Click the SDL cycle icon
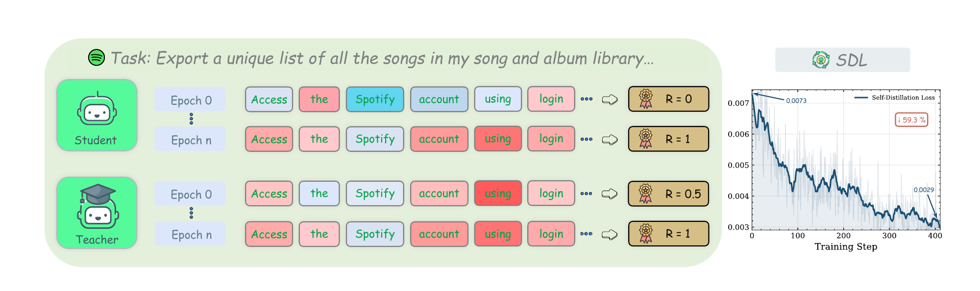The width and height of the screenshot is (980, 291). click(821, 60)
